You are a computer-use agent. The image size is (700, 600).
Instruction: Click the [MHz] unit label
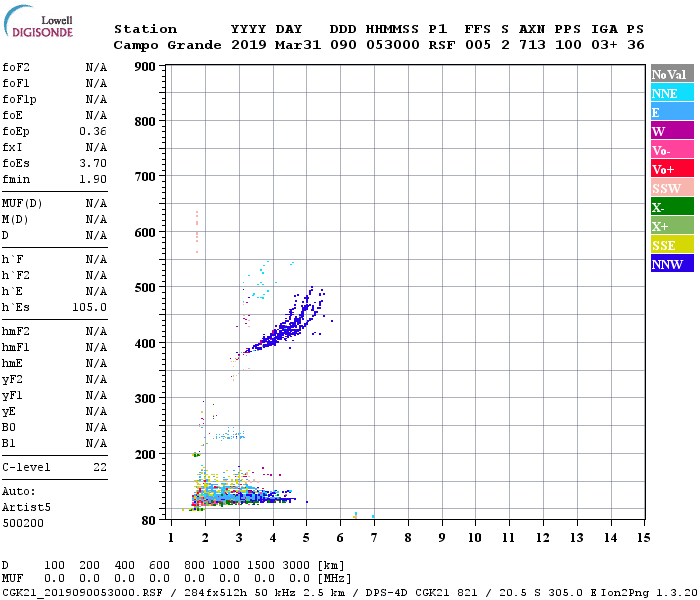(x=334, y=579)
